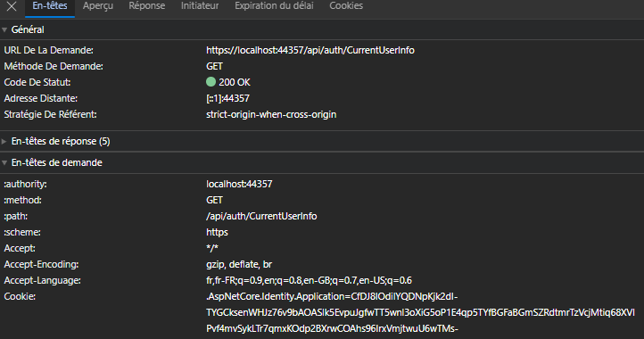The width and height of the screenshot is (644, 339).
Task: Click cookie line starting TYGCksenWHJz76
Action: 421,312
